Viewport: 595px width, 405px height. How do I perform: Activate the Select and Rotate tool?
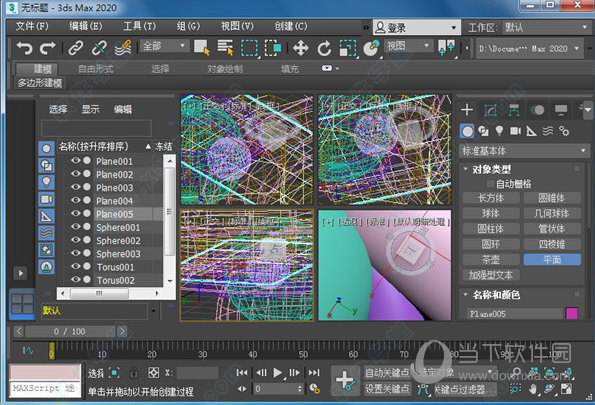point(324,48)
